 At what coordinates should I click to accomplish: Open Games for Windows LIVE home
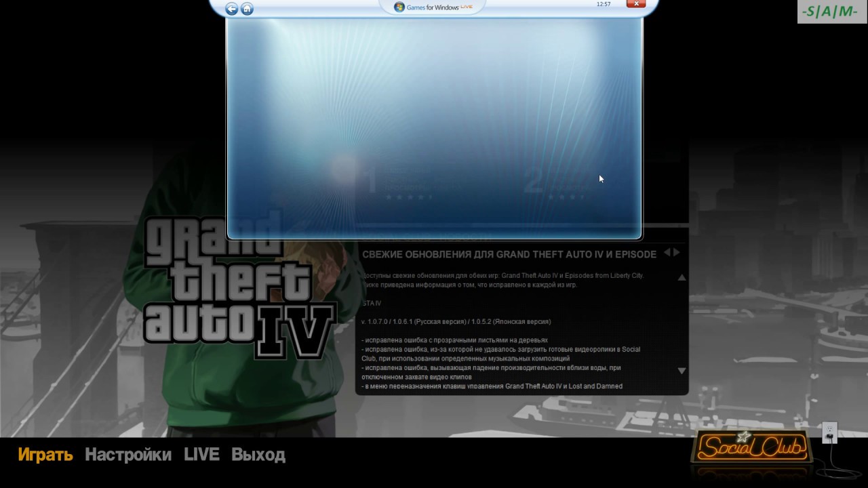point(247,9)
